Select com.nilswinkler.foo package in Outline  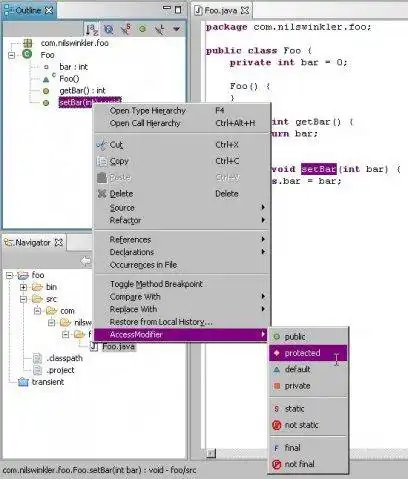74,43
